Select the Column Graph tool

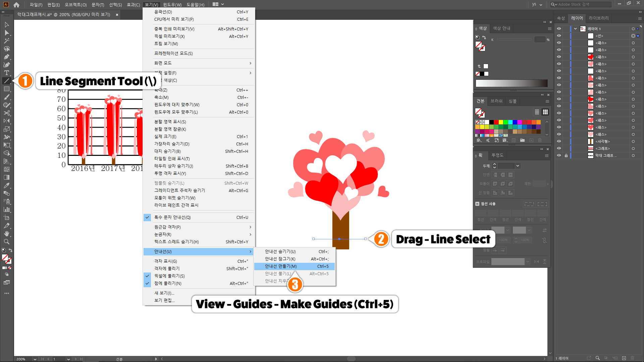pos(7,209)
